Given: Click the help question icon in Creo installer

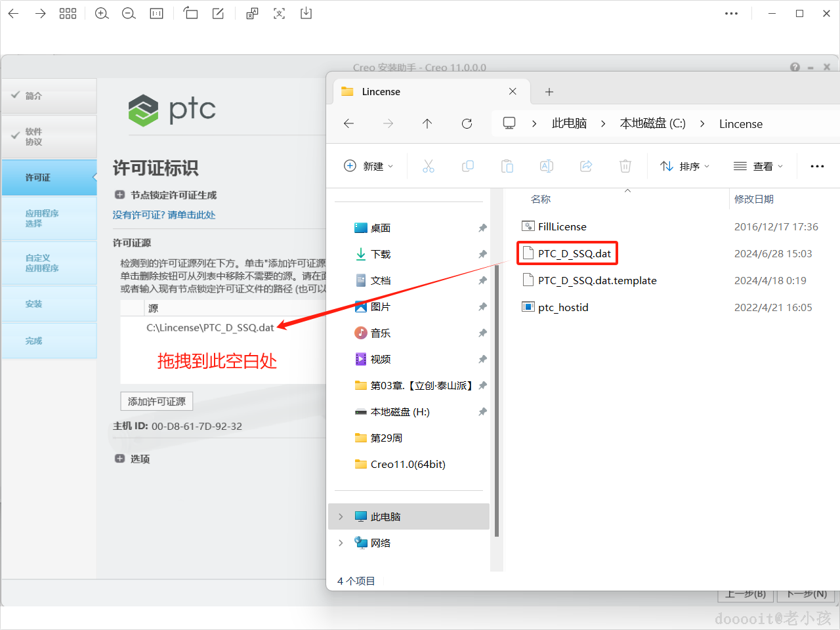Looking at the screenshot, I should pyautogui.click(x=795, y=67).
